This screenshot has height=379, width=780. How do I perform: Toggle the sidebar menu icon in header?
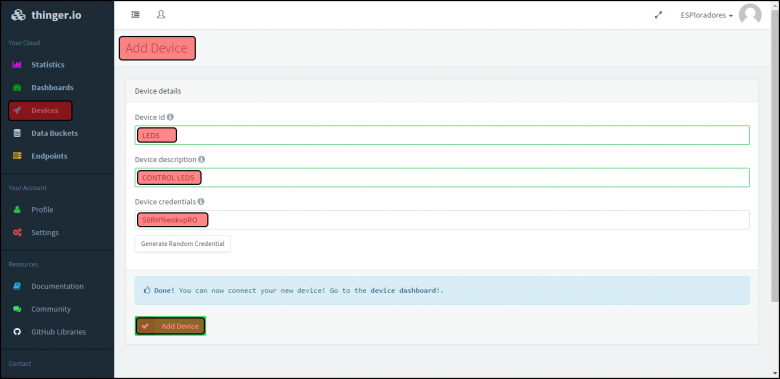(135, 15)
